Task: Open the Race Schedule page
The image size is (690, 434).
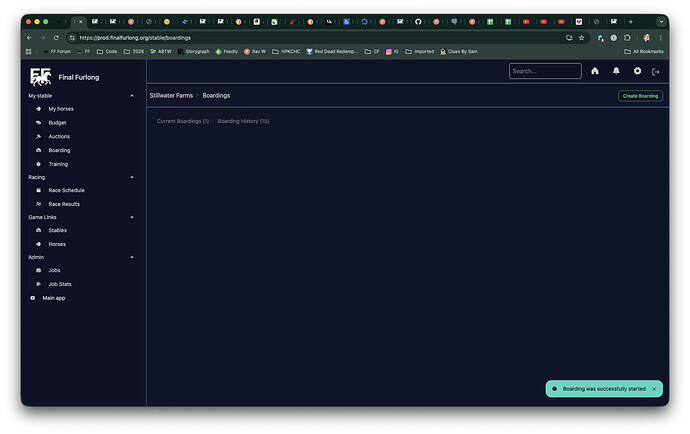Action: (66, 190)
